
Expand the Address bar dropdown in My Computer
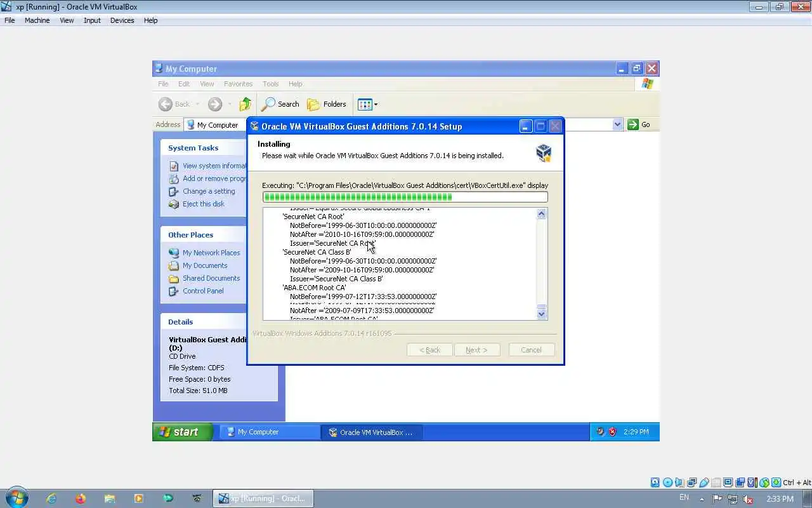click(617, 124)
